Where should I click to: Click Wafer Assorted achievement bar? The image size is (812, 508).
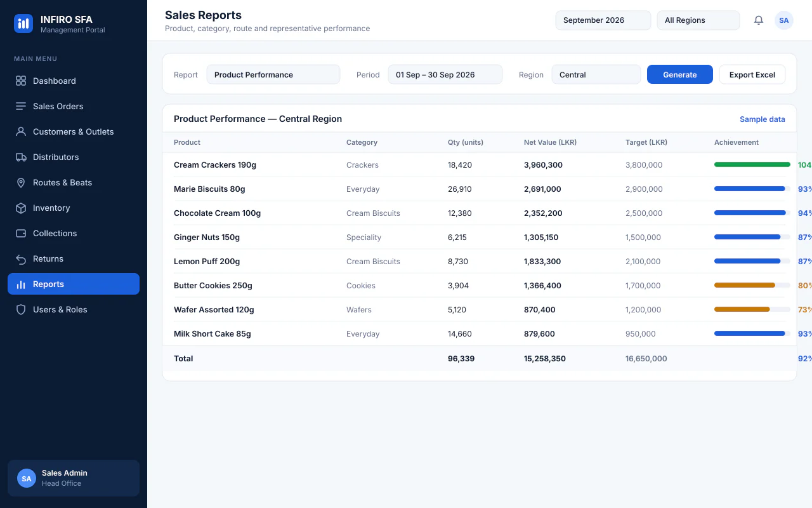(x=752, y=309)
